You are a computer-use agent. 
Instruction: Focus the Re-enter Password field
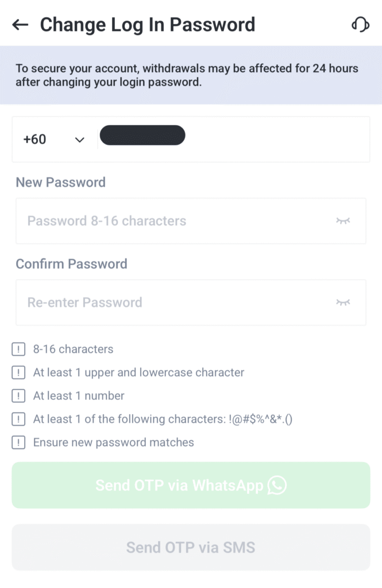(x=172, y=303)
